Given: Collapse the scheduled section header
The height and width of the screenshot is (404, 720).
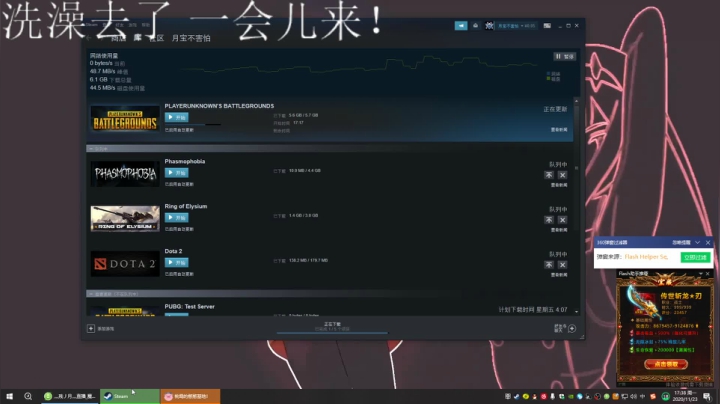Looking at the screenshot, I should pyautogui.click(x=330, y=294).
